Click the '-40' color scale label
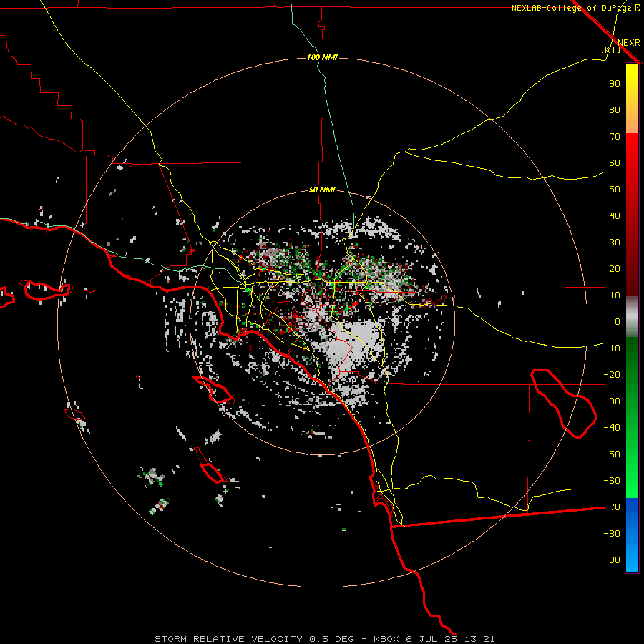This screenshot has height=644, width=644. click(x=612, y=428)
